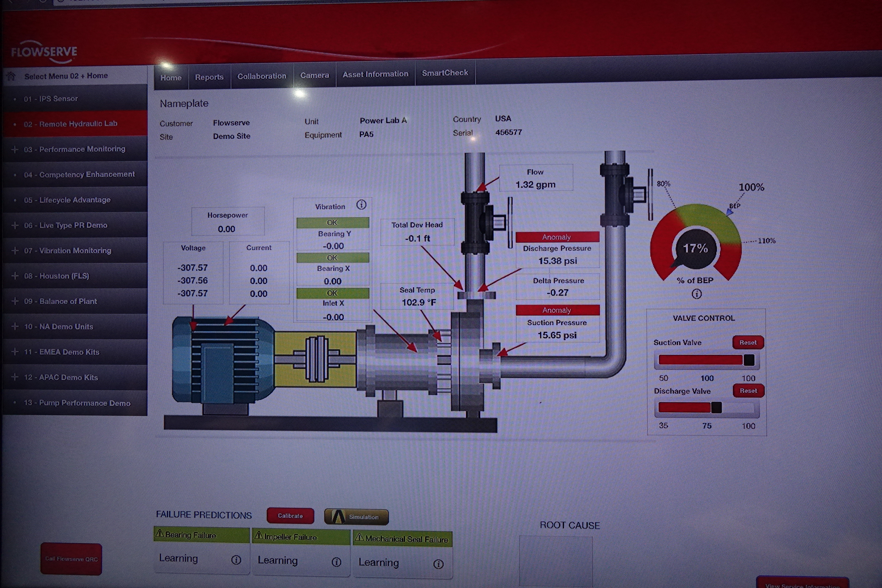Click the Horsepower 0.00 reading

[227, 229]
